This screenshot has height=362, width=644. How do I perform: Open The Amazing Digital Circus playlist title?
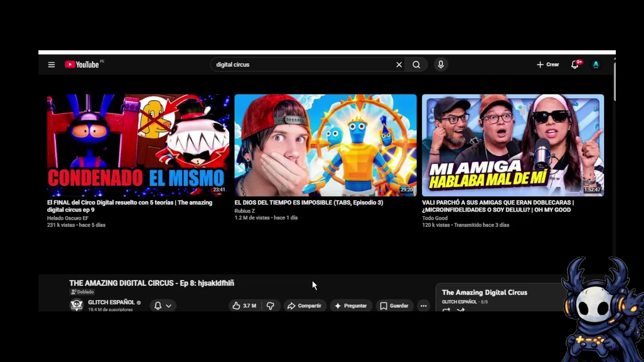point(485,292)
